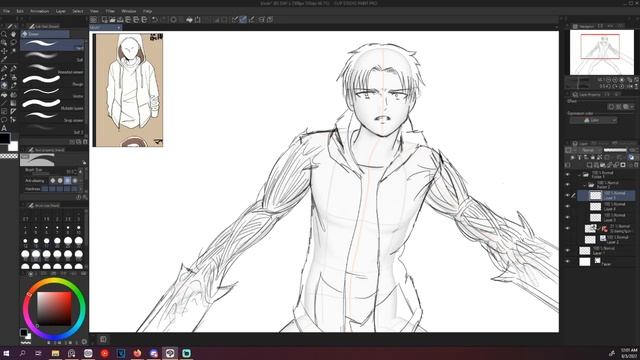Click the New file icon in command bar

(x=104, y=20)
